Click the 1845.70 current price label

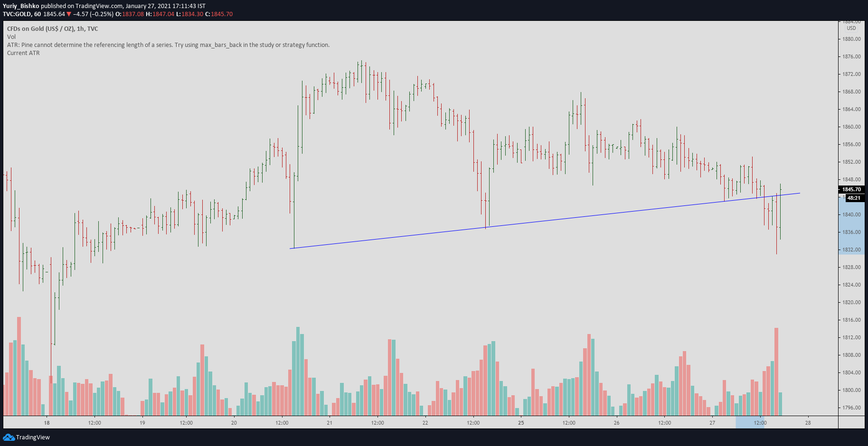click(x=851, y=189)
